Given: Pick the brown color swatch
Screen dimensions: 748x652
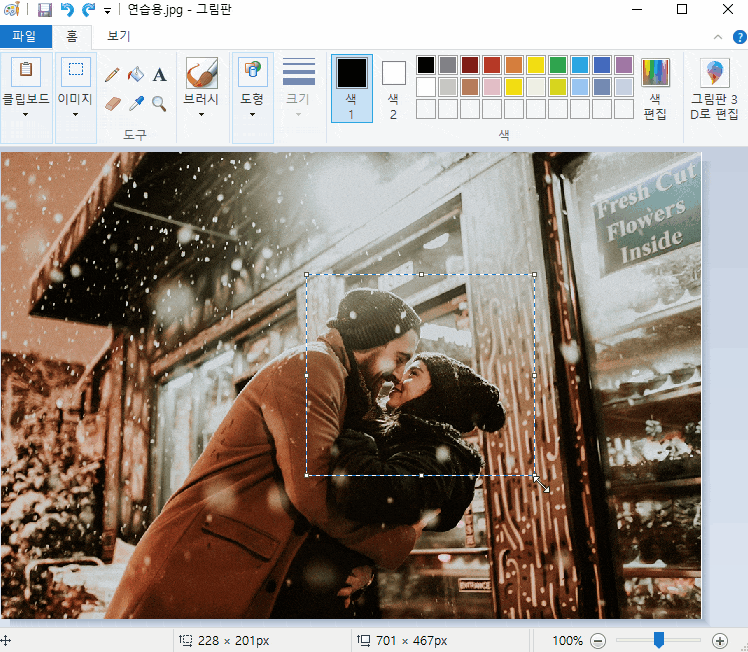Looking at the screenshot, I should [x=470, y=87].
